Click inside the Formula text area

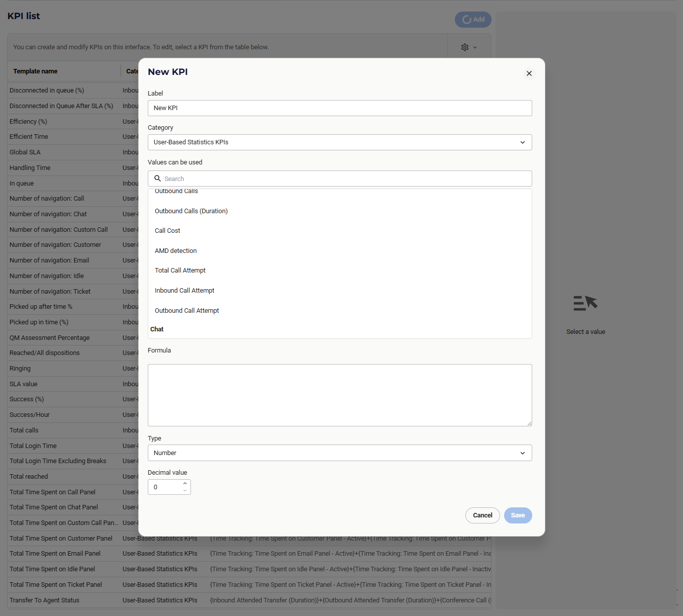(340, 395)
